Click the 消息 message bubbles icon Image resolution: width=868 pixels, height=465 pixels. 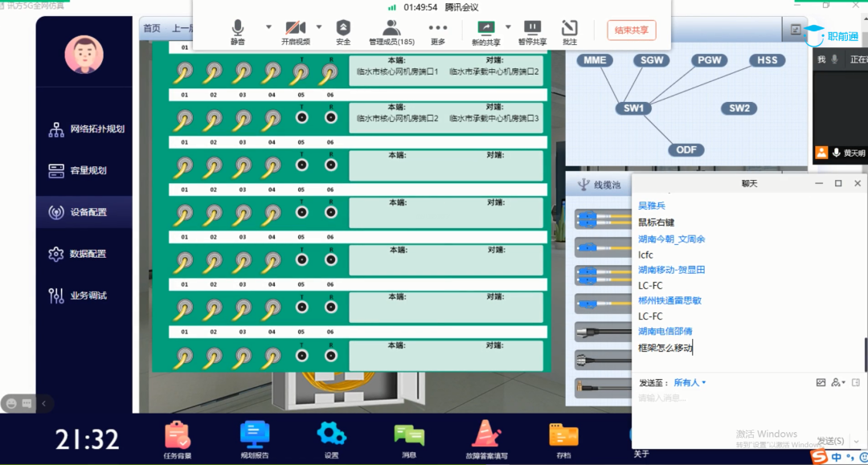click(x=409, y=436)
